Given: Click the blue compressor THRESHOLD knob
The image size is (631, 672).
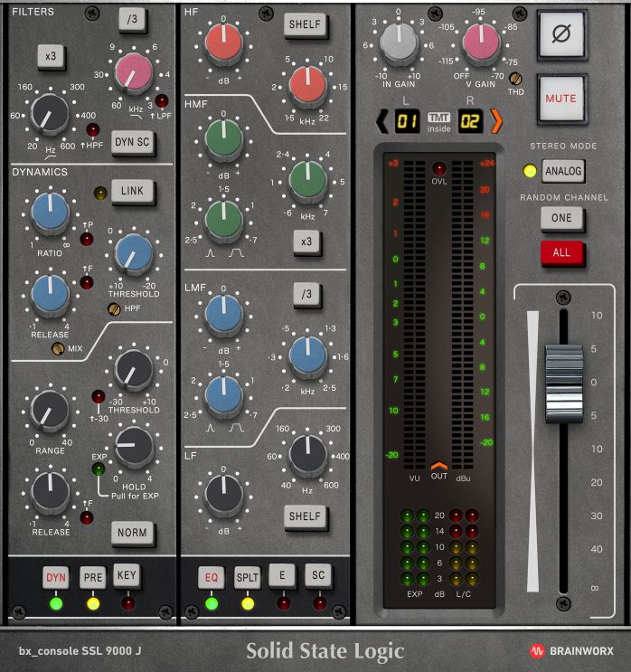Looking at the screenshot, I should pyautogui.click(x=134, y=254).
